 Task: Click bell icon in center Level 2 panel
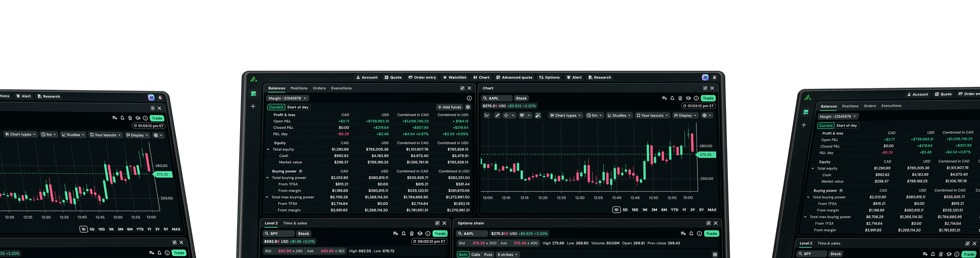pos(404,234)
